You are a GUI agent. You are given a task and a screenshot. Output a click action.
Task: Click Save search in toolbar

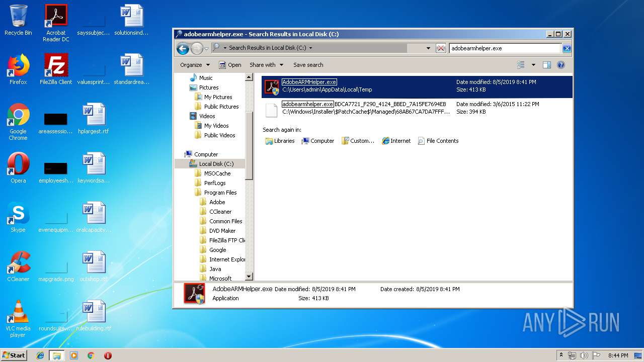[308, 65]
